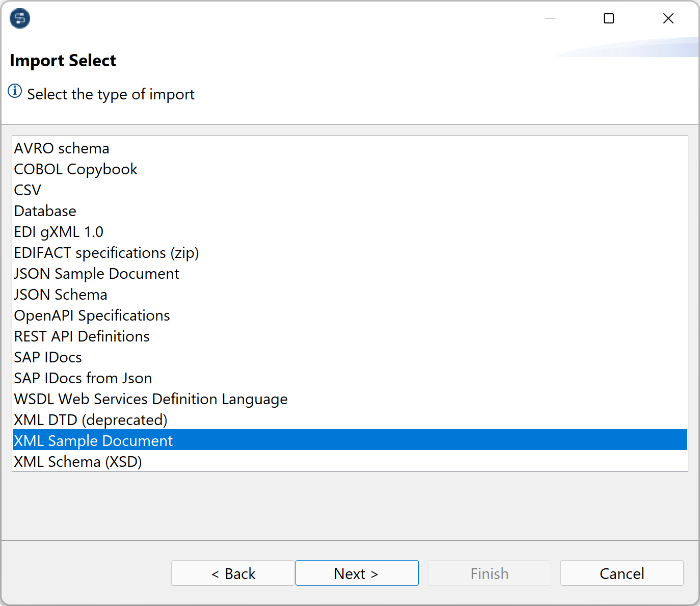The image size is (700, 606).
Task: Click the blue info icon near the description
Action: [x=14, y=91]
